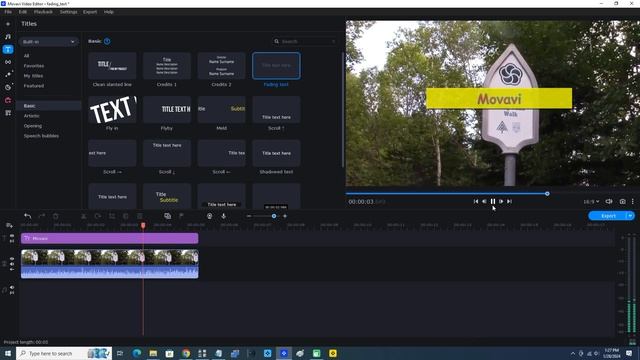Click the Rotate clip icon
This screenshot has height=360, width=640.
click(98, 216)
